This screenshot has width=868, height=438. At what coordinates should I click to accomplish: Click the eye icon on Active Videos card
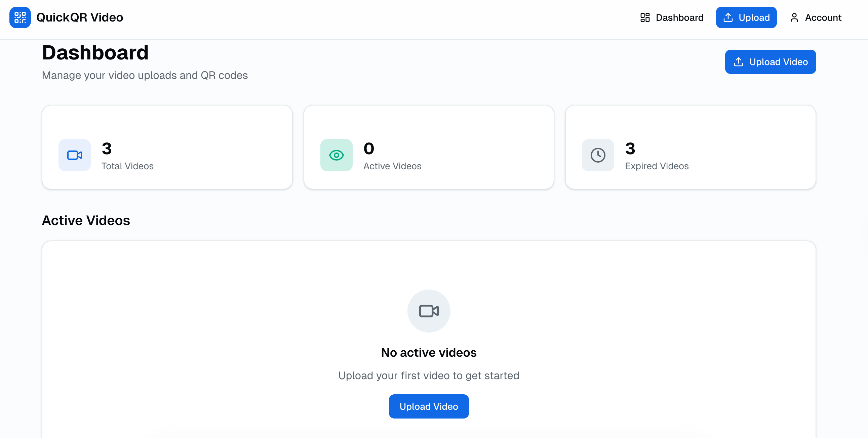[x=336, y=155]
